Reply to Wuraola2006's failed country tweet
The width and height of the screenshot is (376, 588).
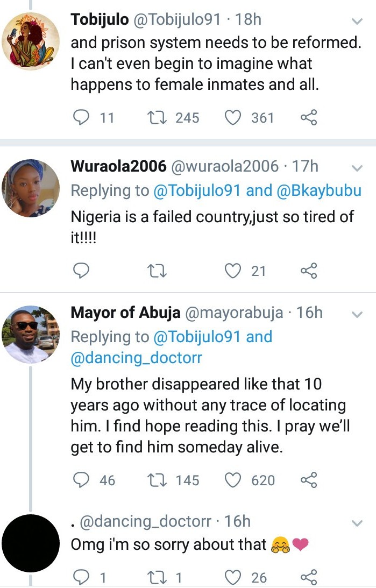coord(81,271)
